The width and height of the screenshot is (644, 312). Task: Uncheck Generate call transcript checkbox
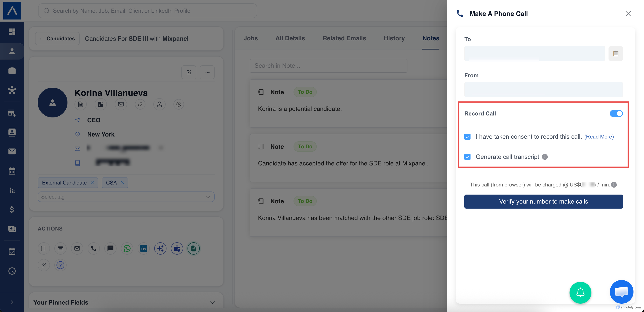coord(467,157)
